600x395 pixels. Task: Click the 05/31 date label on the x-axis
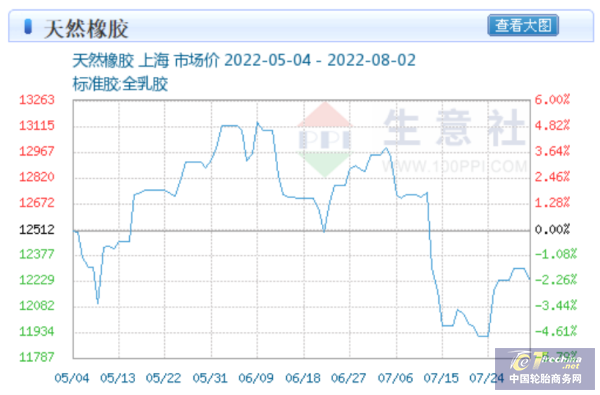click(x=210, y=378)
